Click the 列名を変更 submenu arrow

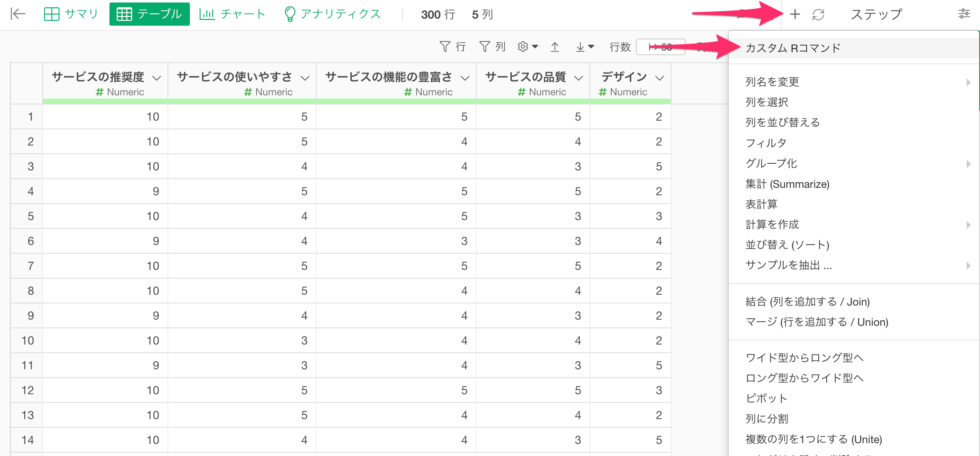(x=968, y=82)
